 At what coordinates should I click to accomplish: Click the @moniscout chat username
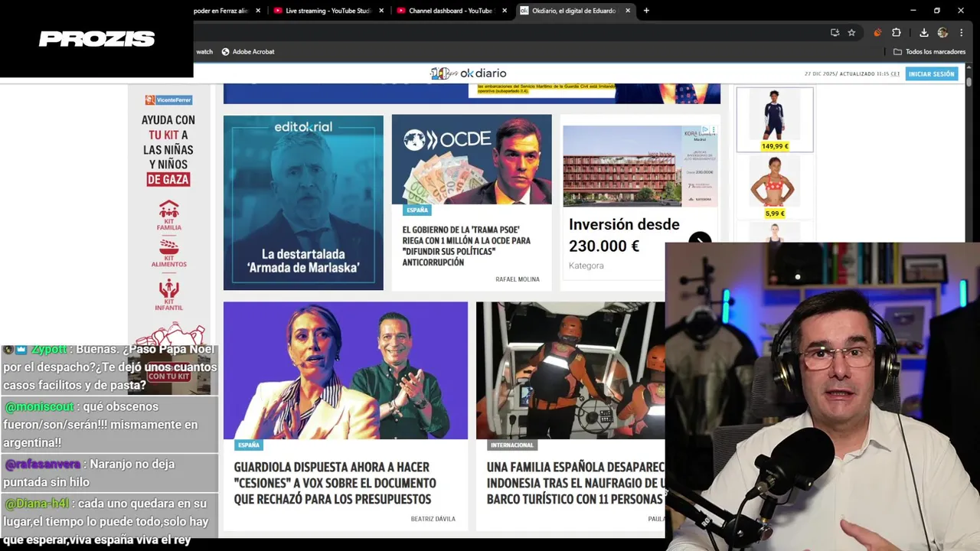[x=39, y=406]
